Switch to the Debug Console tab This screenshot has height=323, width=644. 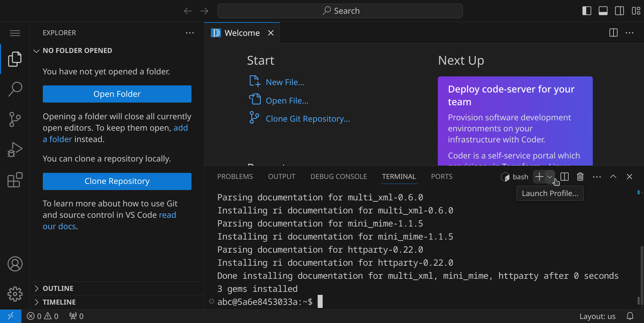click(338, 177)
